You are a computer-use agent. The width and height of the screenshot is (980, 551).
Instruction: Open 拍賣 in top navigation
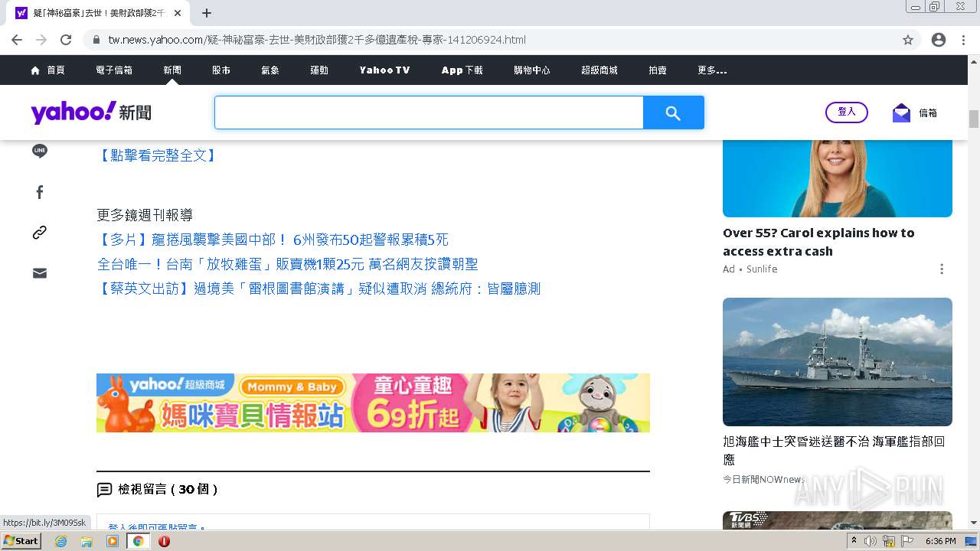(x=658, y=70)
